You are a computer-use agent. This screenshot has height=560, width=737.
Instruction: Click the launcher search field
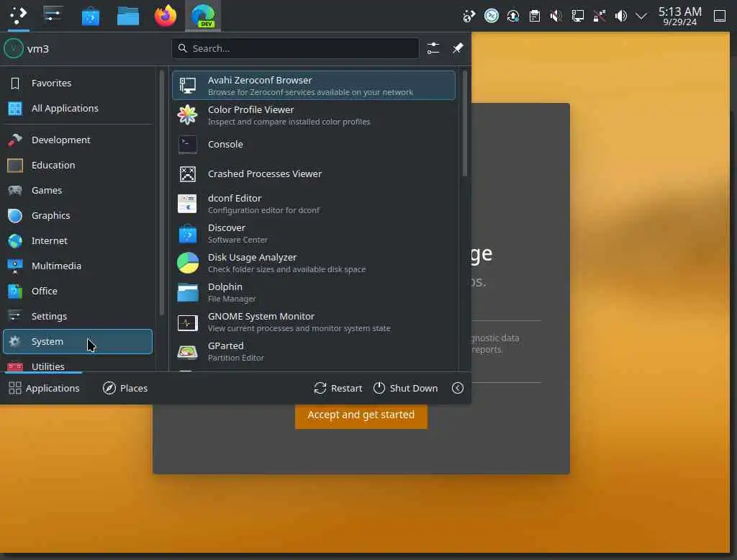coord(295,48)
